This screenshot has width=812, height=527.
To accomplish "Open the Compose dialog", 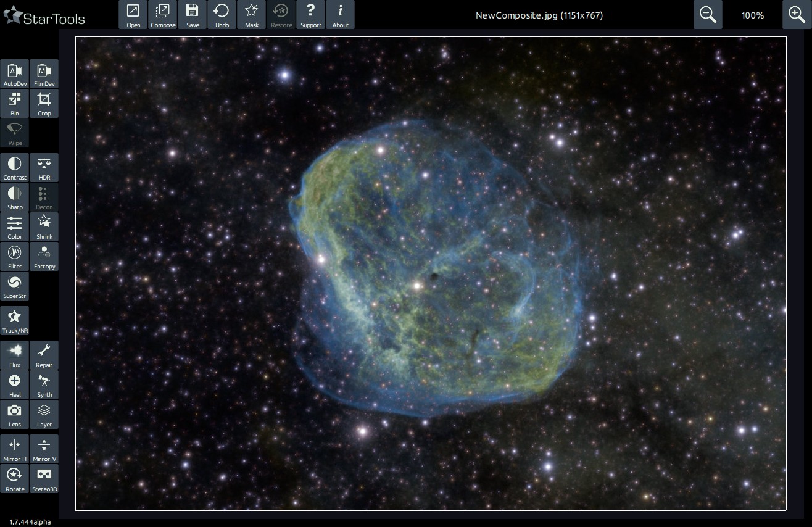I will coord(163,15).
